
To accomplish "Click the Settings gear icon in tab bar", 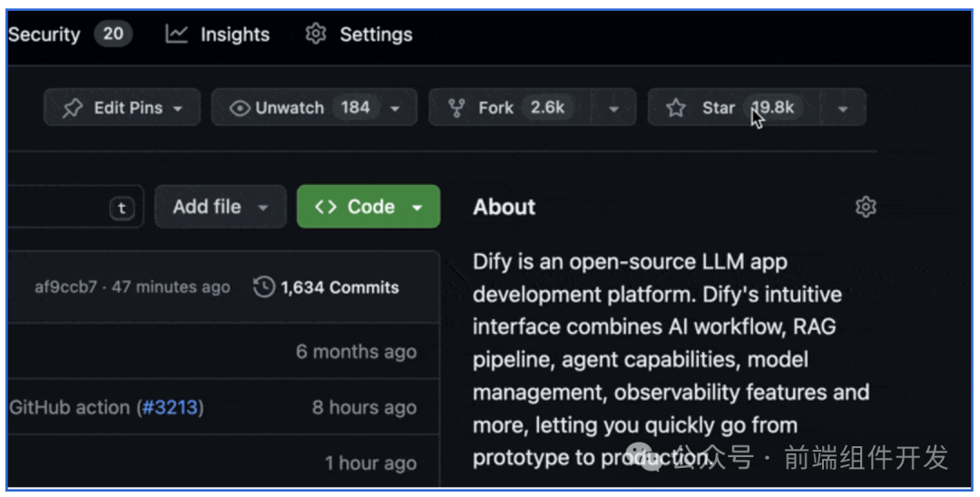I will [316, 34].
